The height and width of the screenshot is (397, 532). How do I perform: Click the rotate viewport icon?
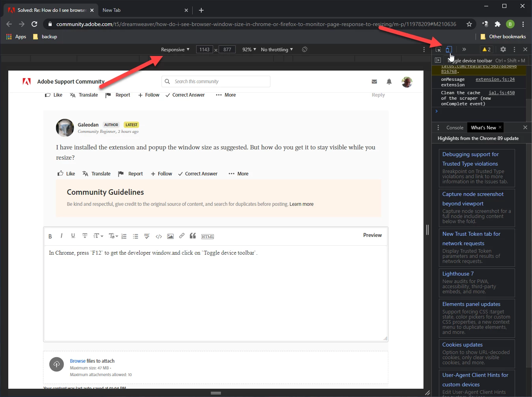tap(305, 49)
